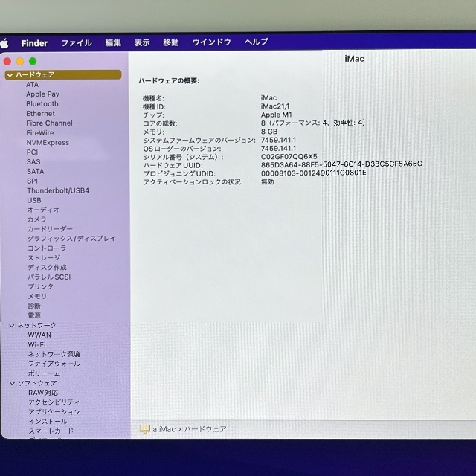Open the ヘルプ menu

click(x=256, y=42)
